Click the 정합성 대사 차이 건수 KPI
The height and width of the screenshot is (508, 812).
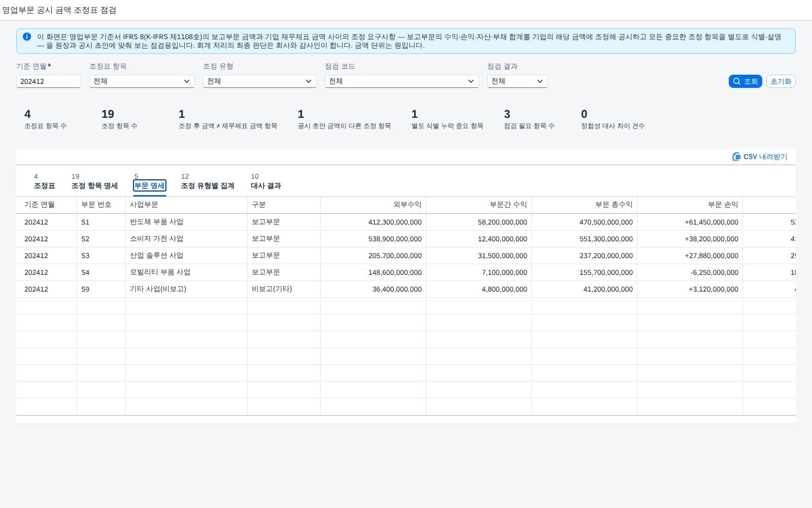coord(613,119)
